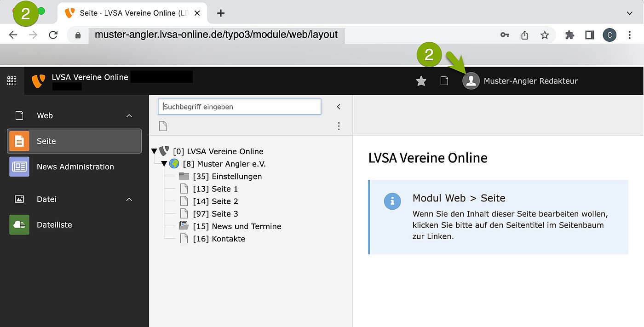Select [14] Seite 2 in tree

coord(216,201)
